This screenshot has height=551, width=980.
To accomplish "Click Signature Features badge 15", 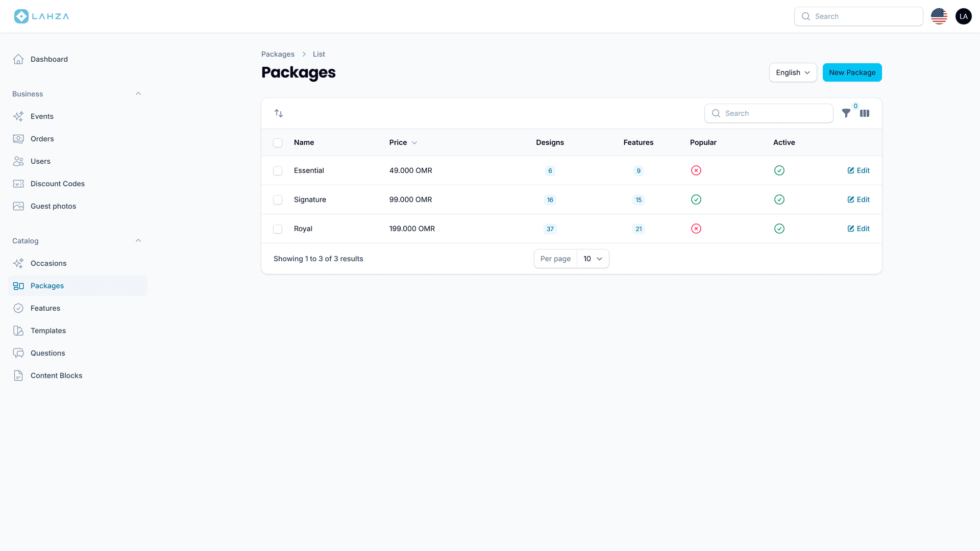I will (x=638, y=200).
